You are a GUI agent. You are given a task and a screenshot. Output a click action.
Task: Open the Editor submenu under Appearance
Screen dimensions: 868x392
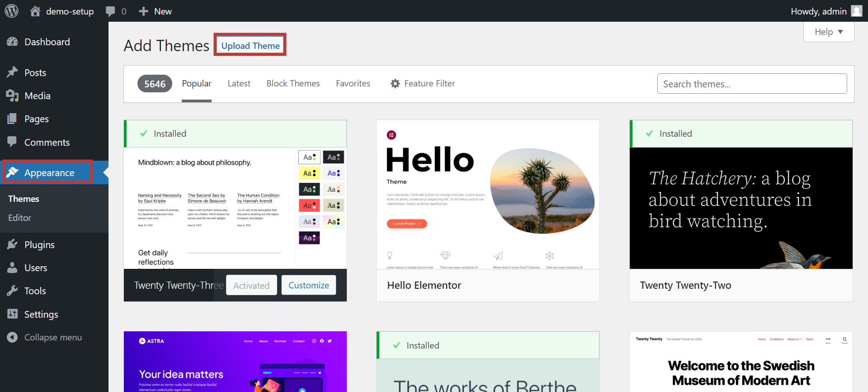coord(20,218)
